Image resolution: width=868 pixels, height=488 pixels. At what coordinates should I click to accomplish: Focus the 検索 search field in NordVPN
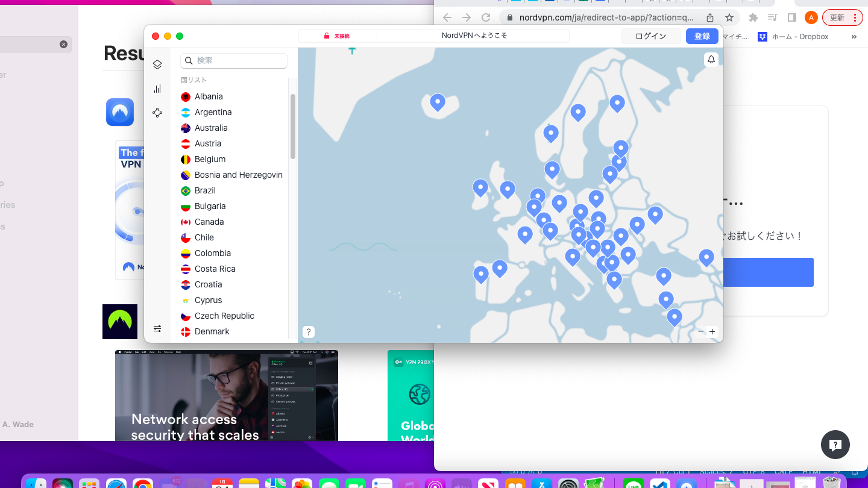click(234, 61)
